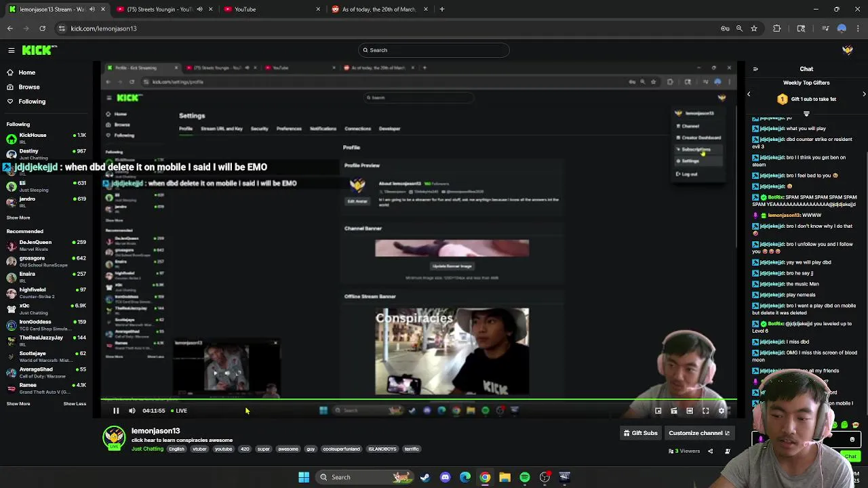The image size is (868, 488).
Task: Open picture-in-picture mode in player
Action: [x=658, y=410]
